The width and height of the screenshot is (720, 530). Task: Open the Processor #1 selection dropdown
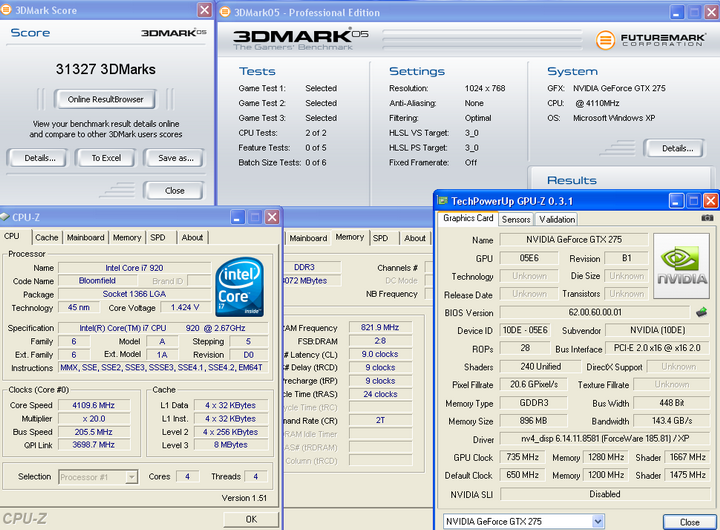(131, 477)
